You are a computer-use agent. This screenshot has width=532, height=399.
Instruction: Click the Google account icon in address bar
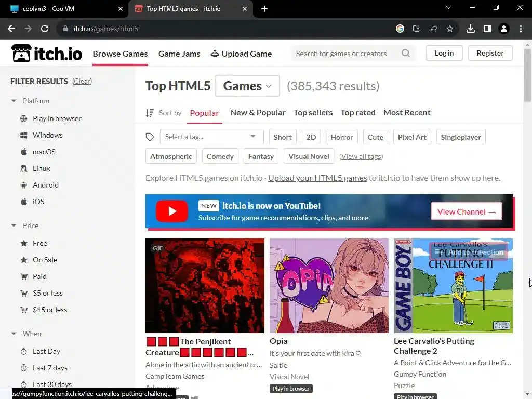click(400, 29)
